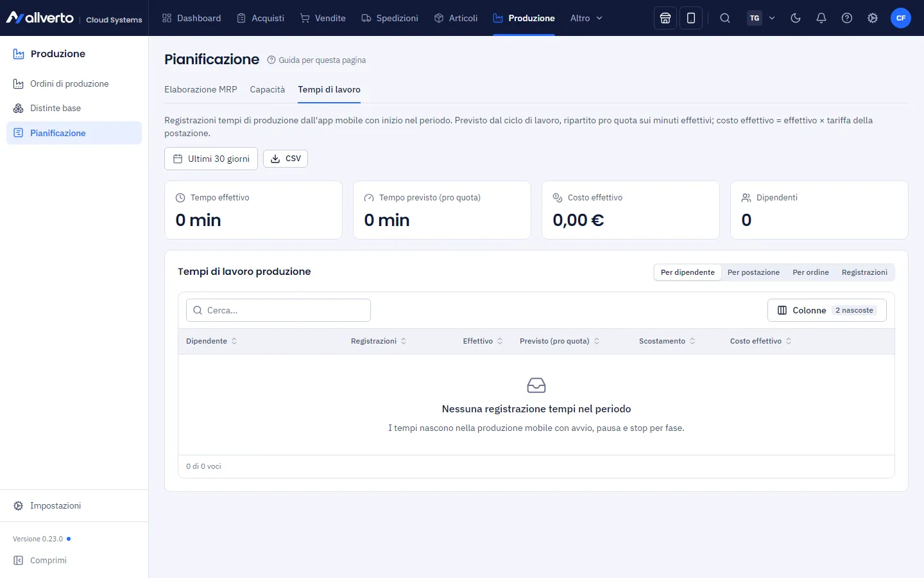
Task: Select Pianificazione in the sidebar
Action: 74,133
